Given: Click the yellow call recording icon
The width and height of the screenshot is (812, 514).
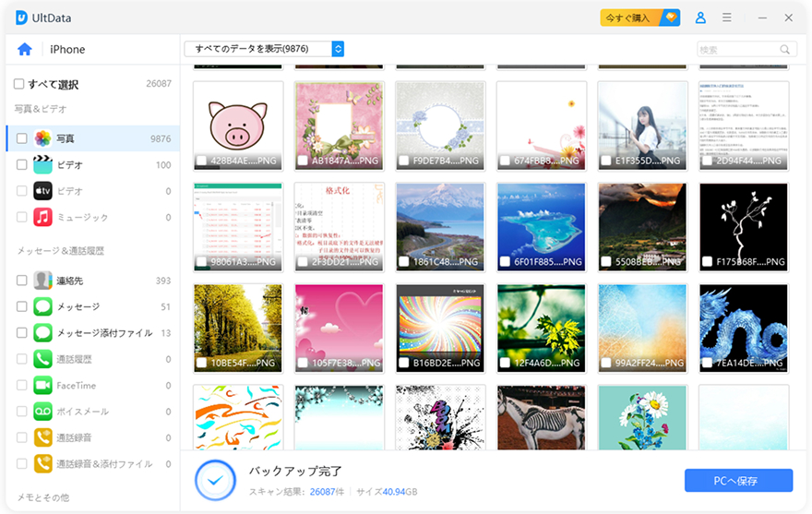Looking at the screenshot, I should 43,437.
